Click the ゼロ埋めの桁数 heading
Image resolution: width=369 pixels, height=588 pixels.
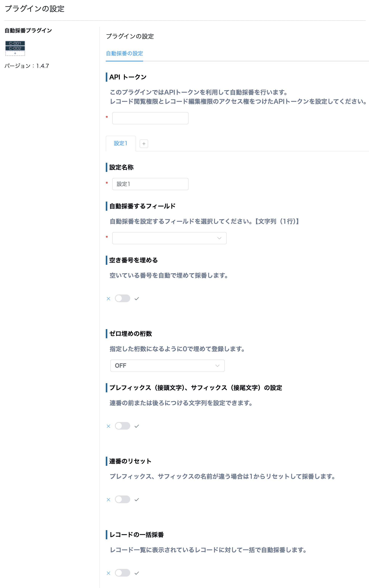coord(131,334)
